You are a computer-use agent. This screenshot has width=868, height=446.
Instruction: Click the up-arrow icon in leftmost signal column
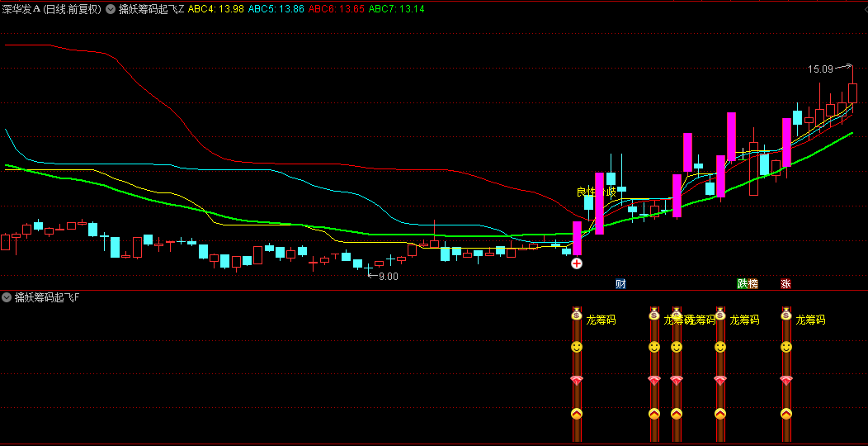tap(577, 413)
